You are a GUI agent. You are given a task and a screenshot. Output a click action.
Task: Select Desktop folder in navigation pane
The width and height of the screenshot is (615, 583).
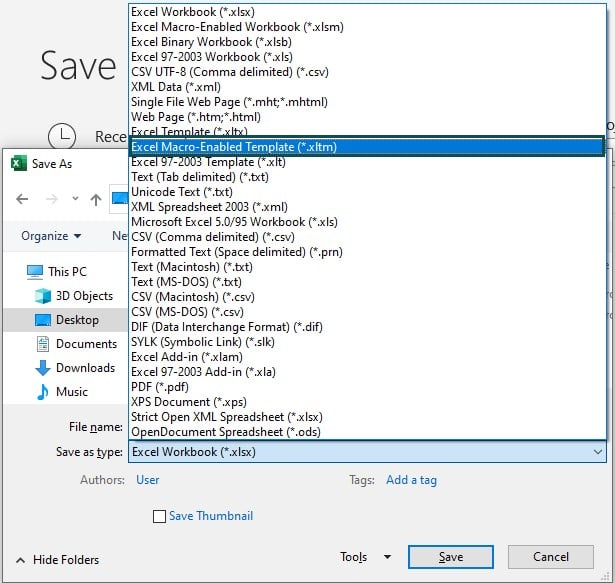pos(67,320)
